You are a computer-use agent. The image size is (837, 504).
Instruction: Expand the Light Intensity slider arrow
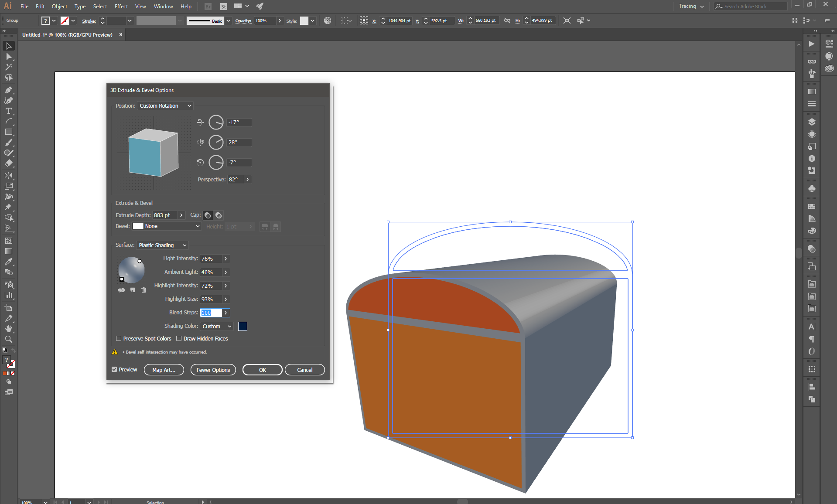225,259
